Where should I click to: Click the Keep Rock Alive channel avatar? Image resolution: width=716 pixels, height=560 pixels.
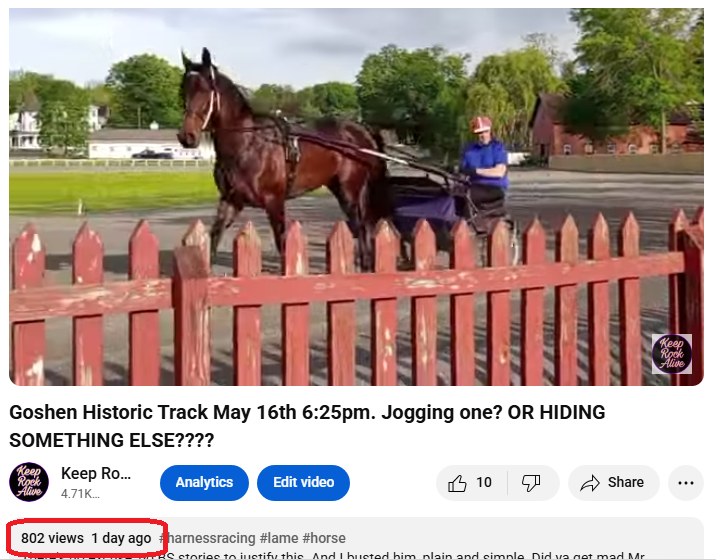29,482
